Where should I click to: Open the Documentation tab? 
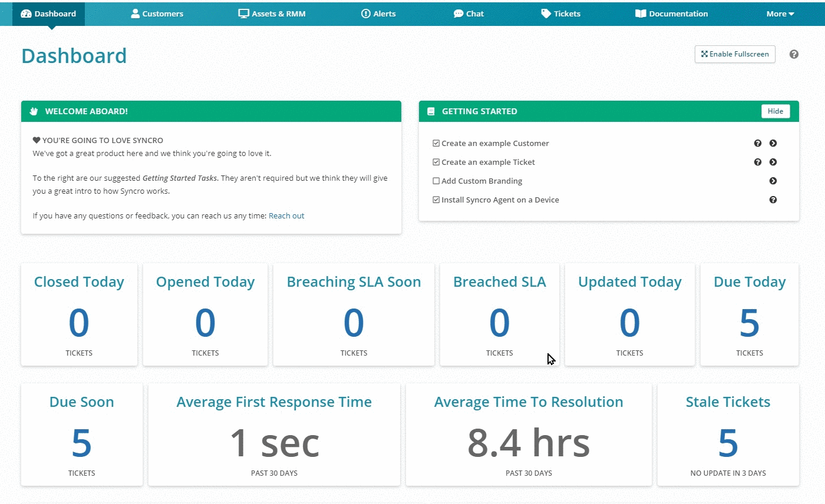[x=672, y=14]
